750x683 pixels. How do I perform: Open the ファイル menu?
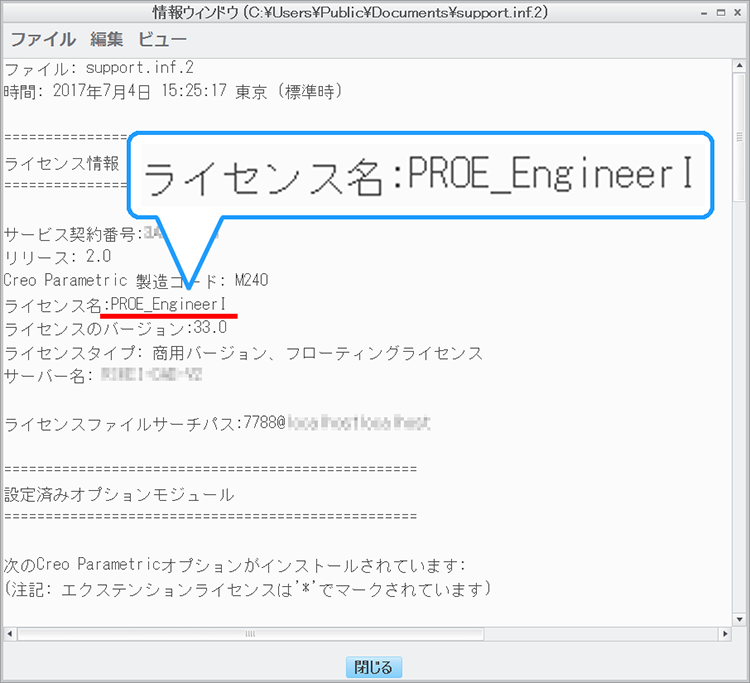42,40
